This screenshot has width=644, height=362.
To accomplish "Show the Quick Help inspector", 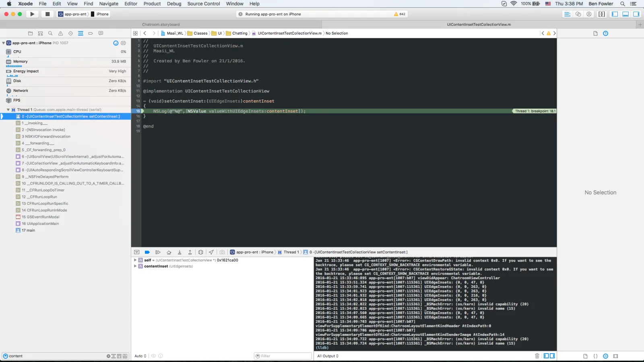I will click(605, 33).
